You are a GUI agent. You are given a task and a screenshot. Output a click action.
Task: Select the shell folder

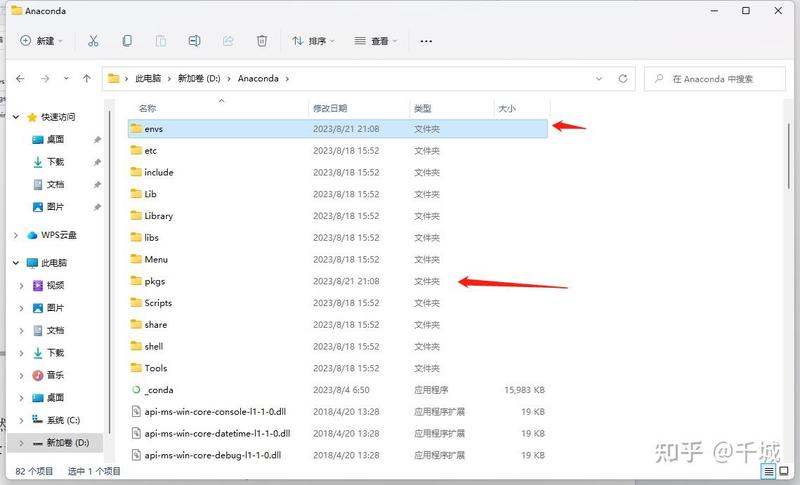(x=338, y=347)
